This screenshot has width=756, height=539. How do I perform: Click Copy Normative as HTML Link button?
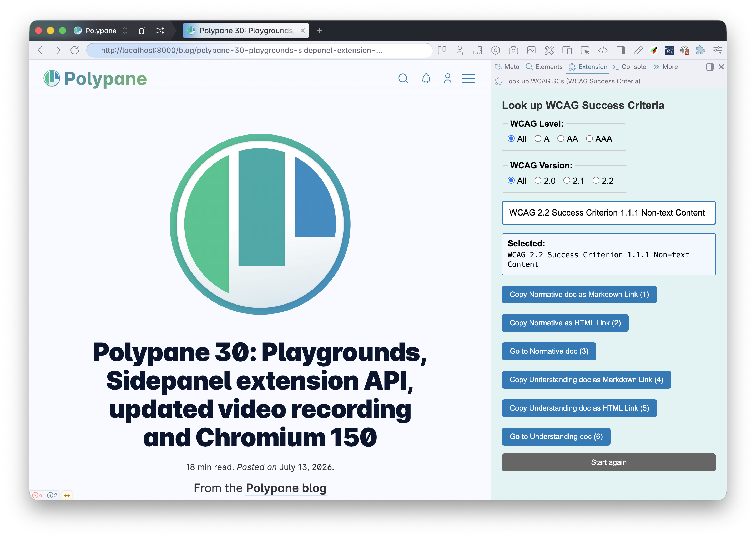565,323
